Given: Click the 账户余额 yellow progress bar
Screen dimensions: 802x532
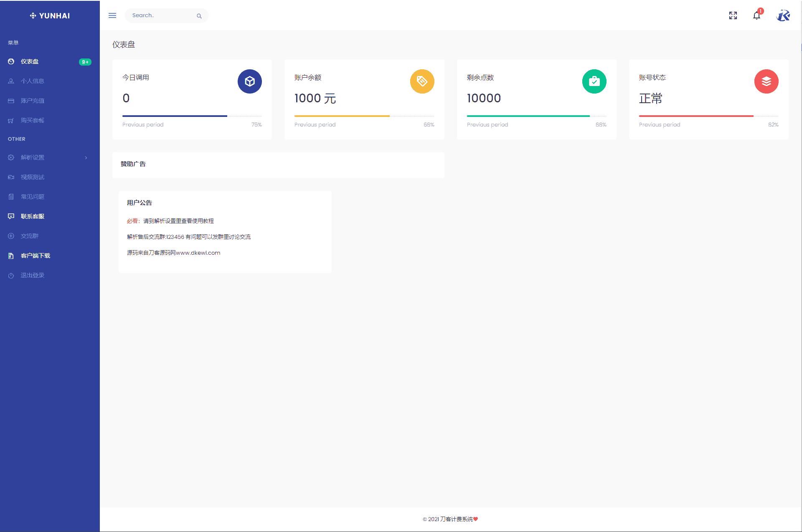Looking at the screenshot, I should pos(342,116).
